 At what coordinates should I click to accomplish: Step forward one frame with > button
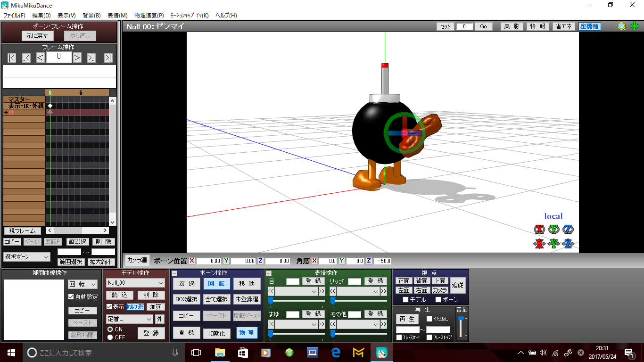(77, 58)
